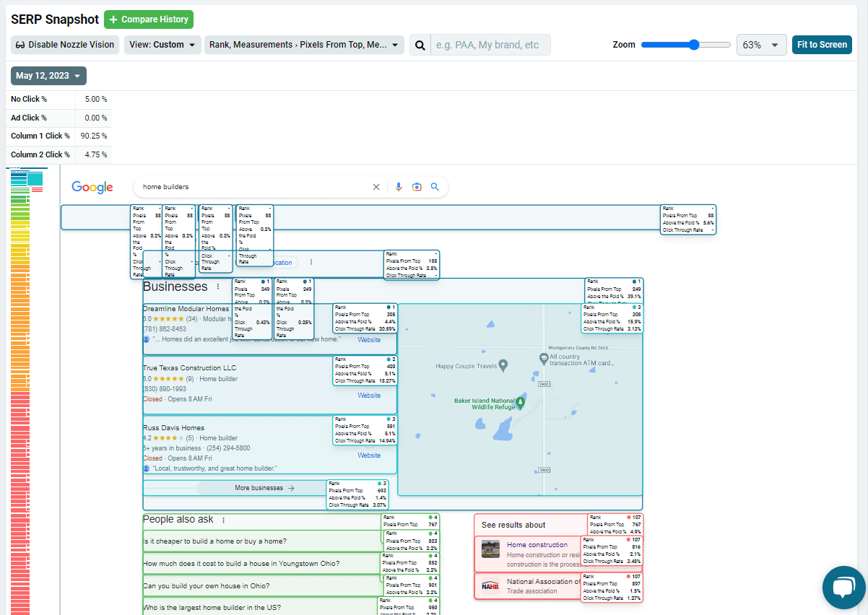Screen dimensions: 868x615
Task: Click the Column 1 Click % value 90.25 %
Action: point(94,136)
